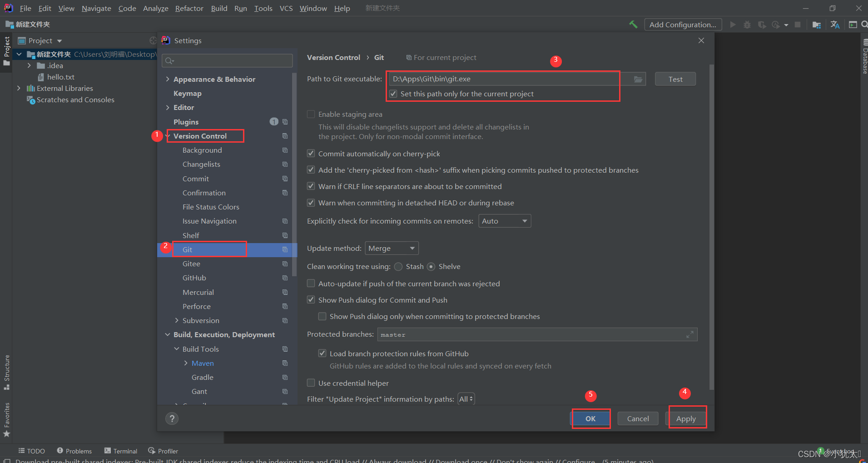
Task: Toggle Warn if CRLF line separators checkbox
Action: coord(311,186)
